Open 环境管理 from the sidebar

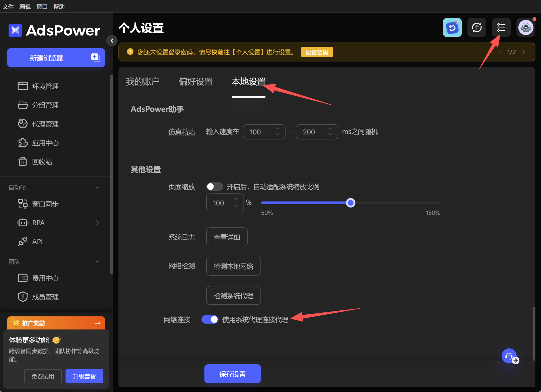click(45, 86)
